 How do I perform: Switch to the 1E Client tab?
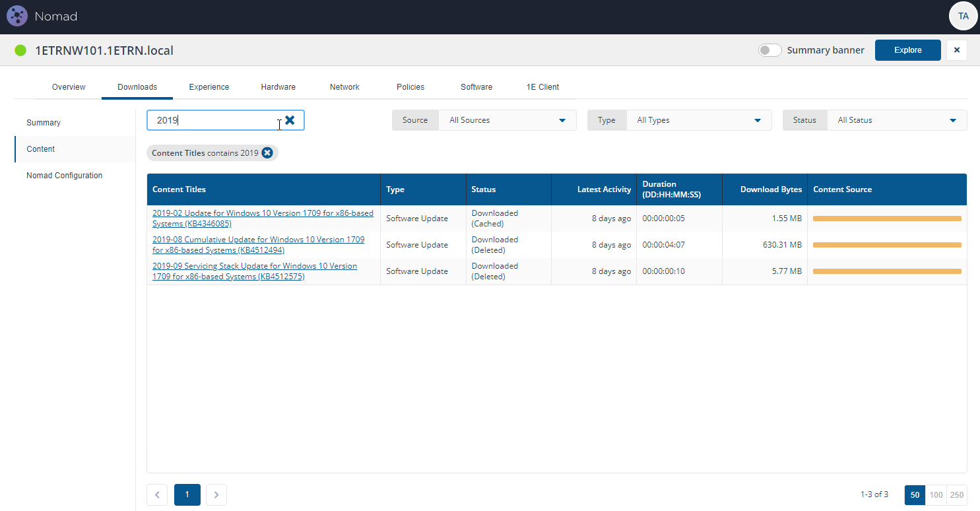[x=542, y=87]
